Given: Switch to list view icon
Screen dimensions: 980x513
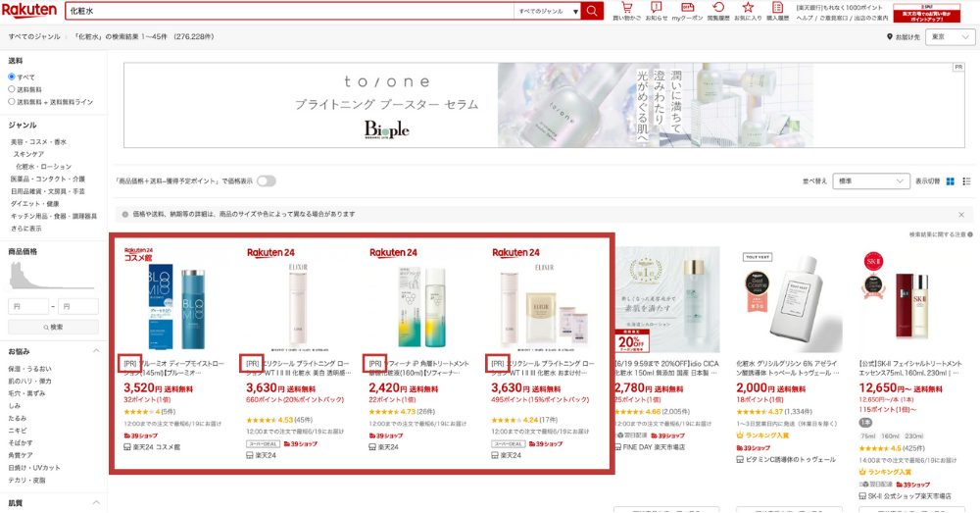Looking at the screenshot, I should 966,181.
